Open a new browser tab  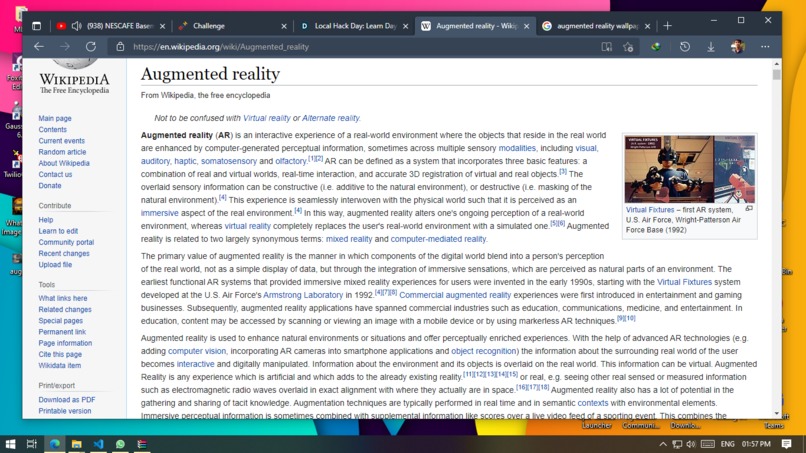point(668,26)
